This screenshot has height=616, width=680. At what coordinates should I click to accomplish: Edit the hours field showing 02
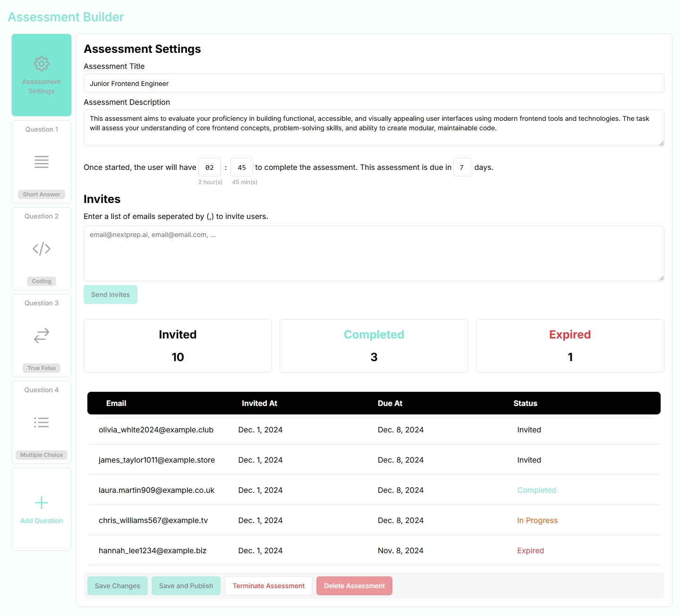[x=210, y=167]
